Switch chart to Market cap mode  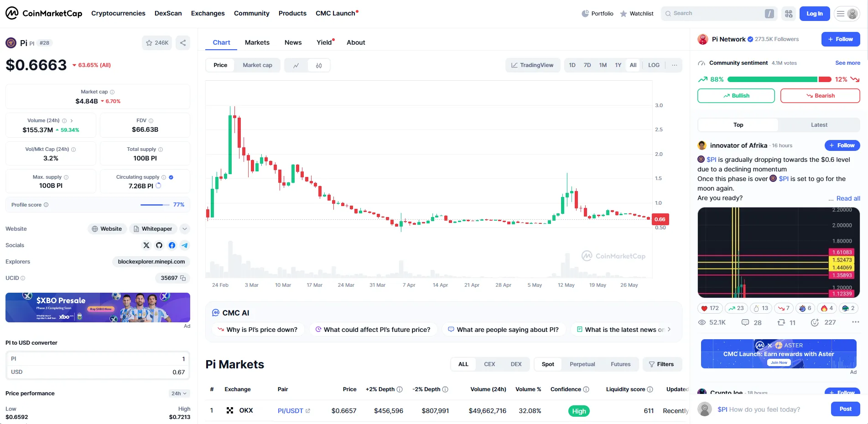pyautogui.click(x=257, y=65)
